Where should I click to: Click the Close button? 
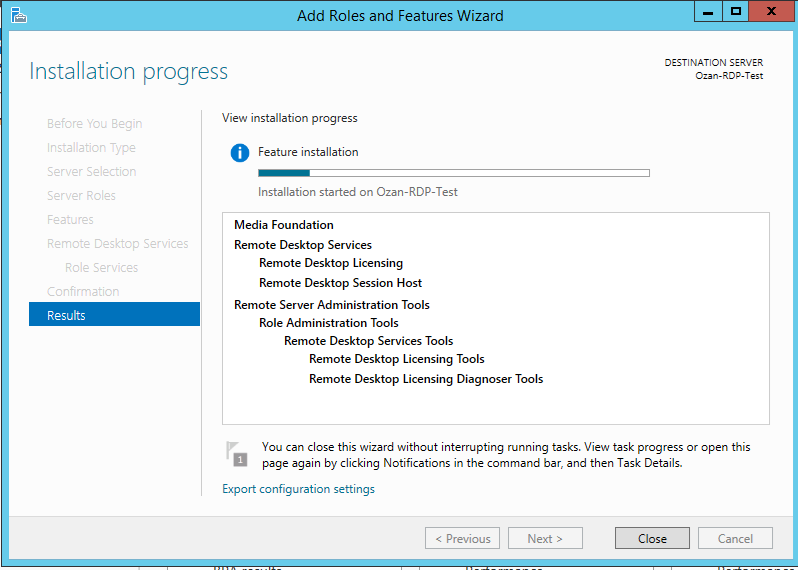652,538
